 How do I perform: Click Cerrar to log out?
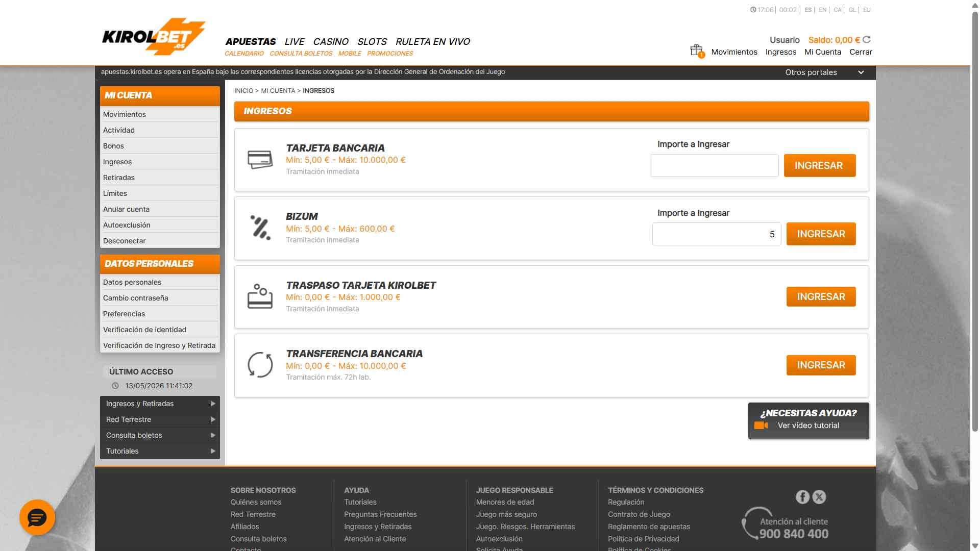(x=861, y=52)
